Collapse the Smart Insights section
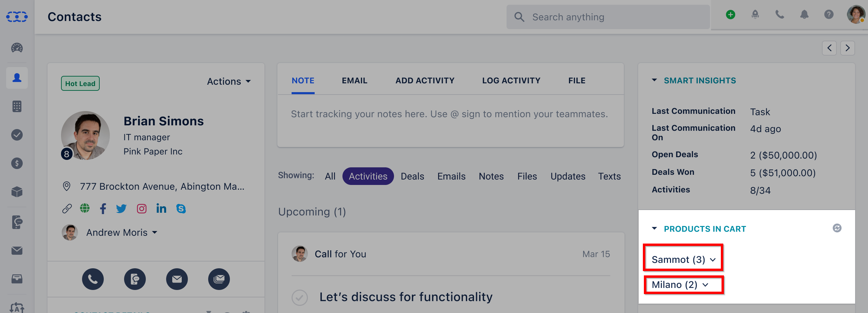The height and width of the screenshot is (313, 868). click(x=654, y=80)
